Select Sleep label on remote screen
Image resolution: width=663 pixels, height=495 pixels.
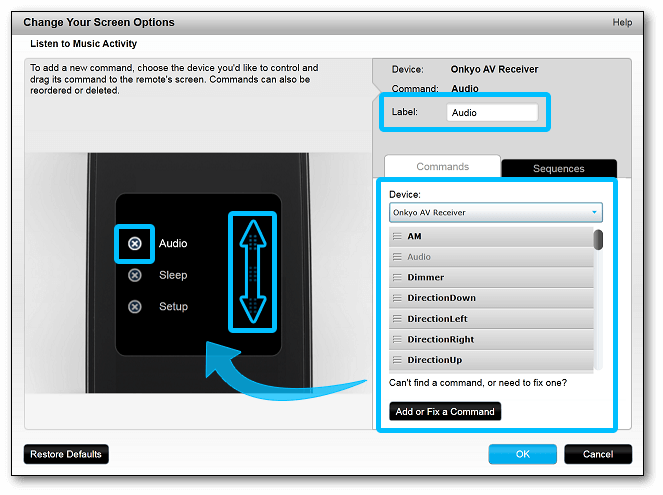[173, 275]
